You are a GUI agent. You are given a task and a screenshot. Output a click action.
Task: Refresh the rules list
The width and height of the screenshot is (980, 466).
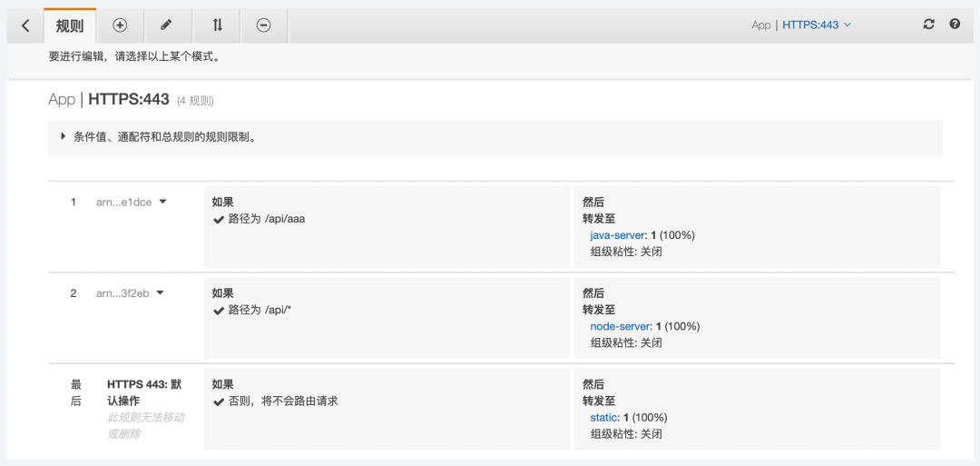point(928,25)
